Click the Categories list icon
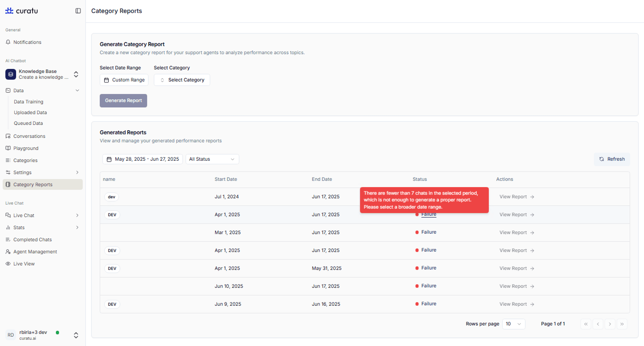The height and width of the screenshot is (346, 644). click(x=8, y=160)
